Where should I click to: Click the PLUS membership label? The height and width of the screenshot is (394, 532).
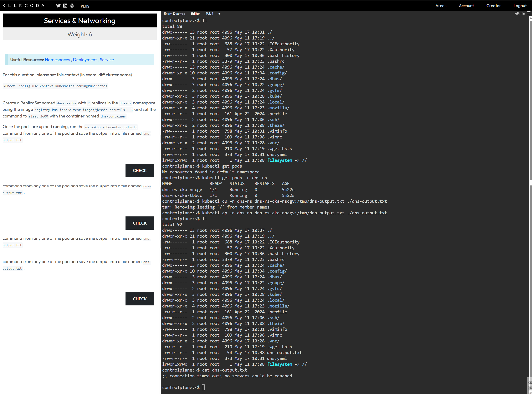[x=85, y=6]
